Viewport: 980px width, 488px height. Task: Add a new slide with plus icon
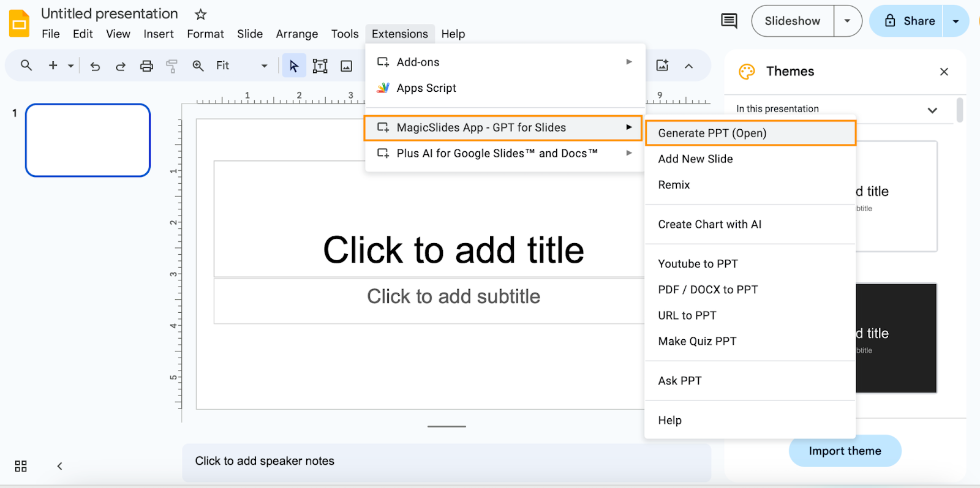(53, 66)
